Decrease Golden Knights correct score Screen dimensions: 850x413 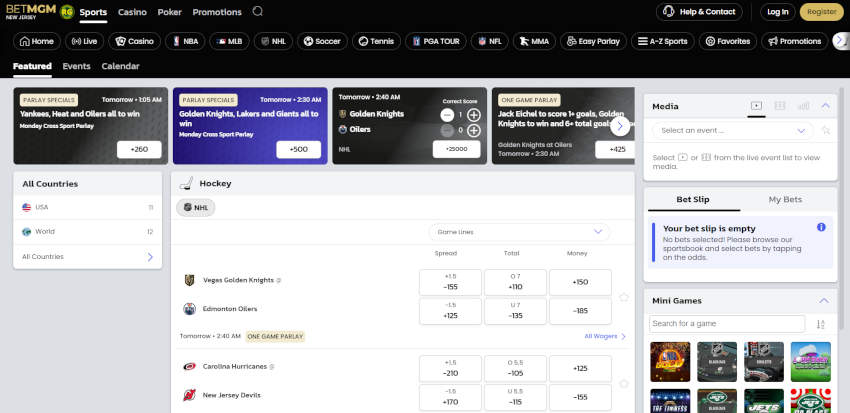pos(447,115)
